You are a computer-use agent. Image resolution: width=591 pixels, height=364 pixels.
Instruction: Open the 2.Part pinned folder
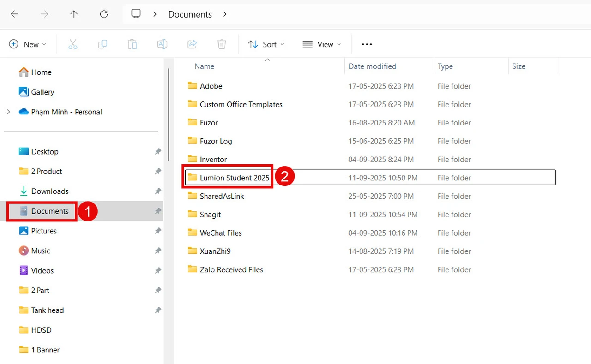[34, 290]
